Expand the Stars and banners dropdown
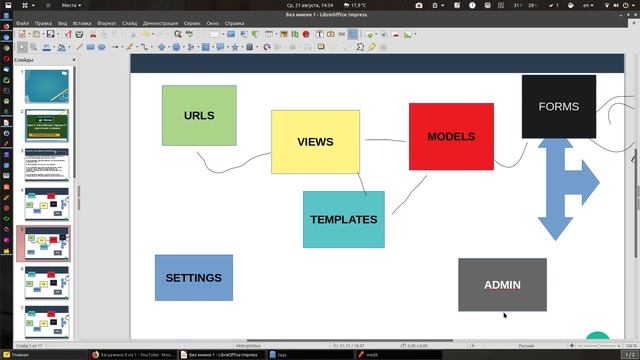This screenshot has width=640, height=360. 242,47
